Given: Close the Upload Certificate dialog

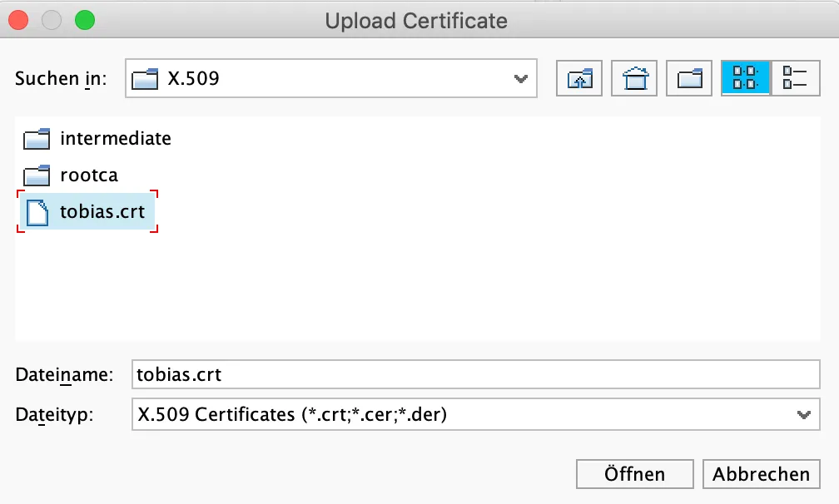Looking at the screenshot, I should pos(18,19).
